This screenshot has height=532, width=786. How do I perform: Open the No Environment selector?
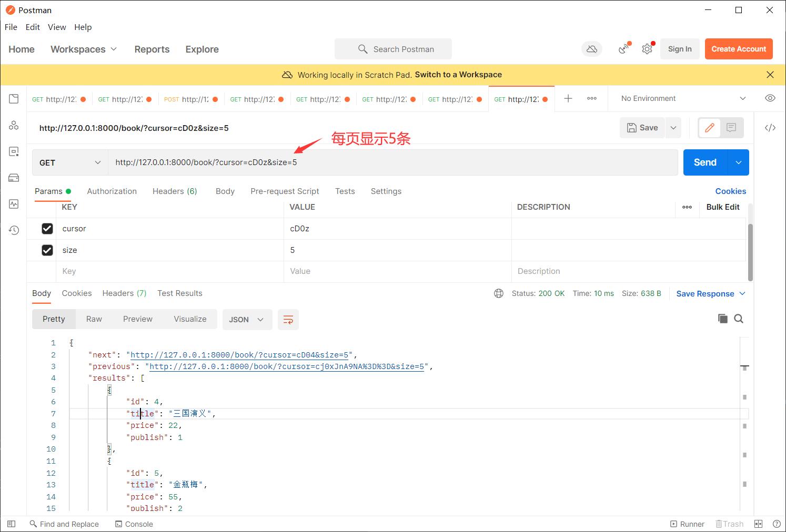(x=683, y=98)
